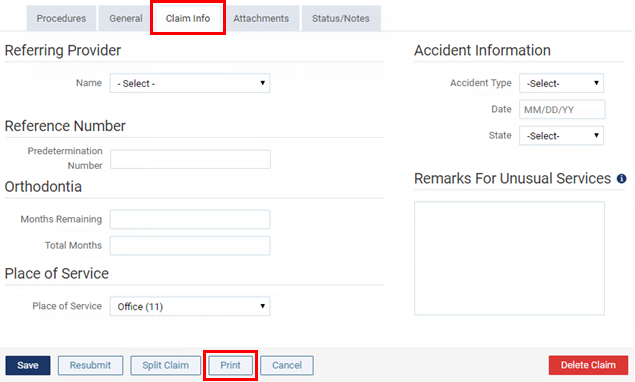Open the Place of Service dropdown
The width and height of the screenshot is (635, 382).
(x=190, y=306)
